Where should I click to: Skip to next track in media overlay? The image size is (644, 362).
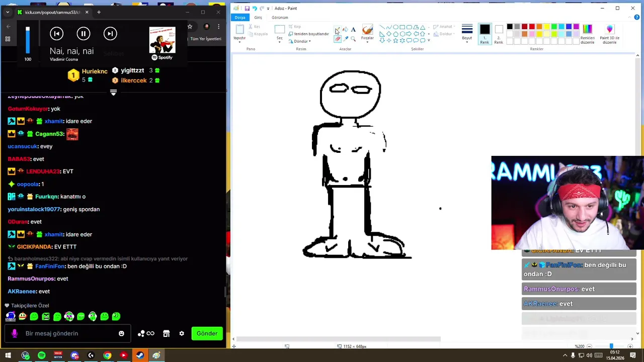coord(110,34)
